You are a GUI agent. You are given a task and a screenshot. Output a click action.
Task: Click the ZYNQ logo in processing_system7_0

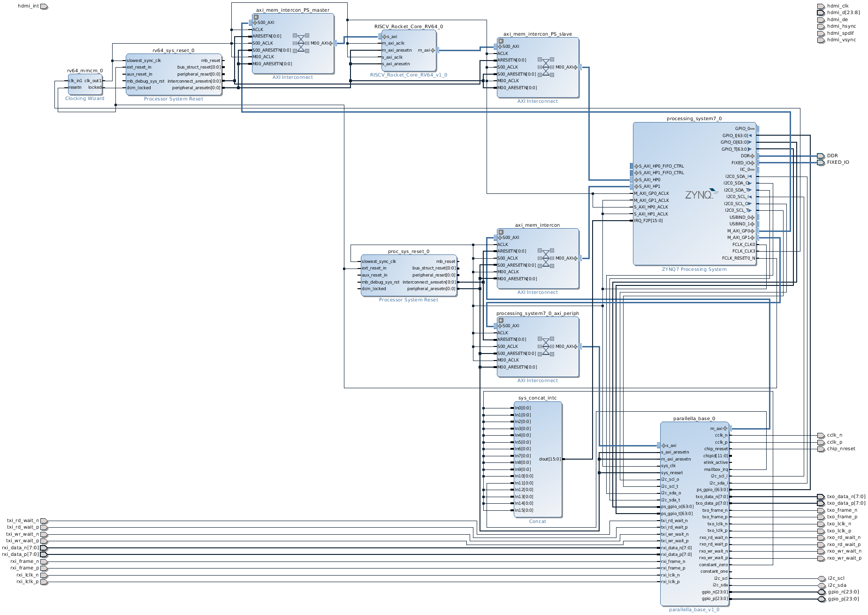click(701, 194)
